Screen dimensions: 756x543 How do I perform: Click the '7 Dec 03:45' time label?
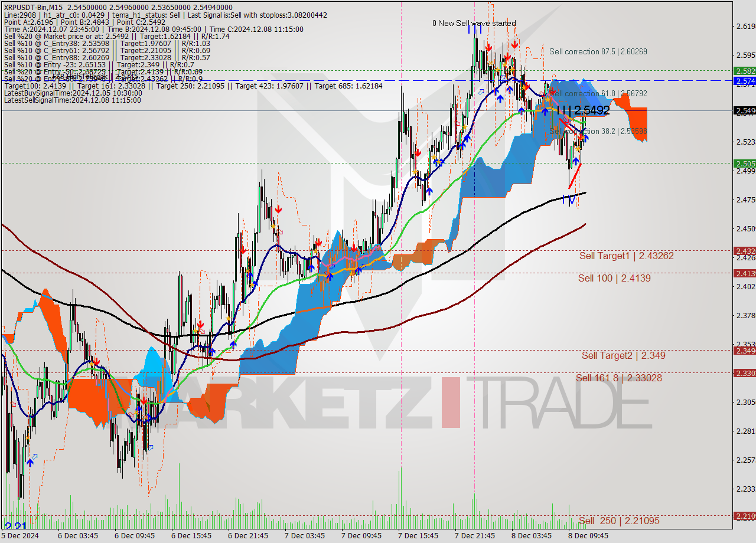[x=305, y=536]
